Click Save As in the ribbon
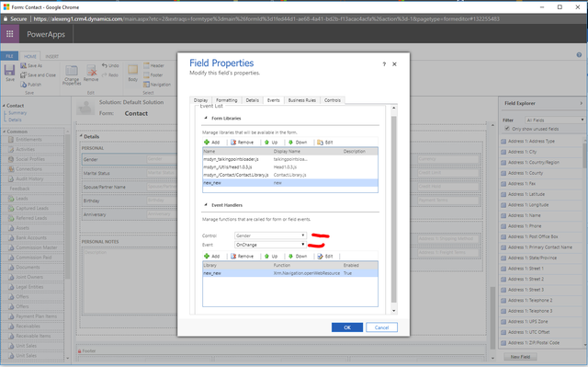This screenshot has width=588, height=367. pos(31,65)
